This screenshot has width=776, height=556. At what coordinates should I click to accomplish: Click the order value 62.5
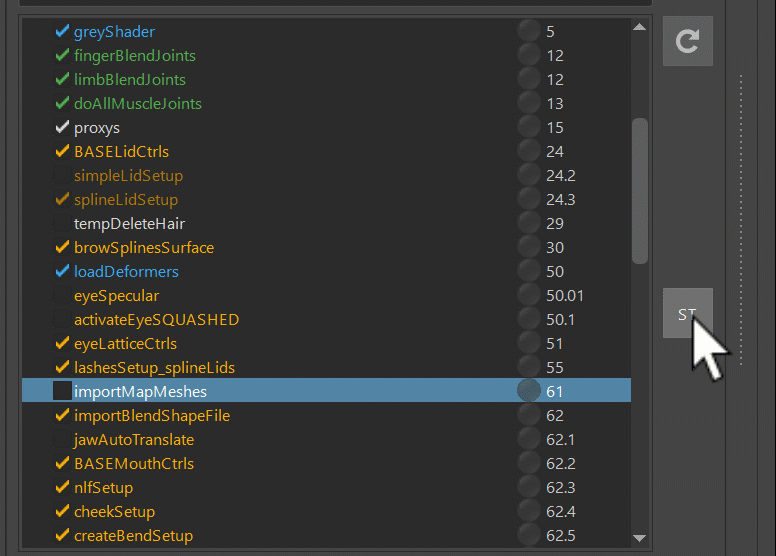click(x=560, y=536)
